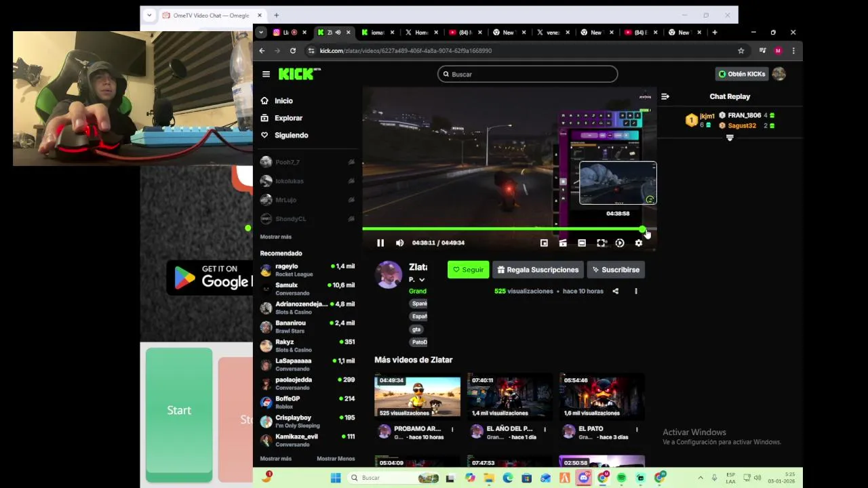Open the PROBAMO AR... video thumbnail
This screenshot has width=868, height=488.
tap(417, 397)
